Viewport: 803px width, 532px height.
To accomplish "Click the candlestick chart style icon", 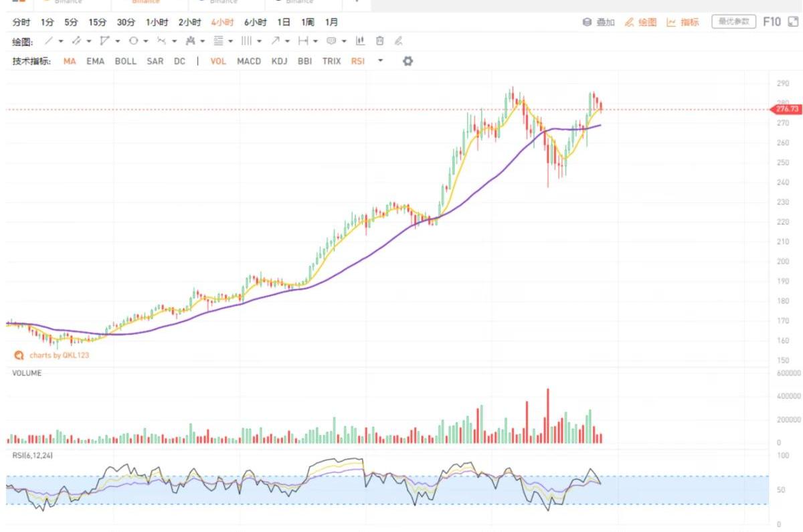I will [360, 41].
